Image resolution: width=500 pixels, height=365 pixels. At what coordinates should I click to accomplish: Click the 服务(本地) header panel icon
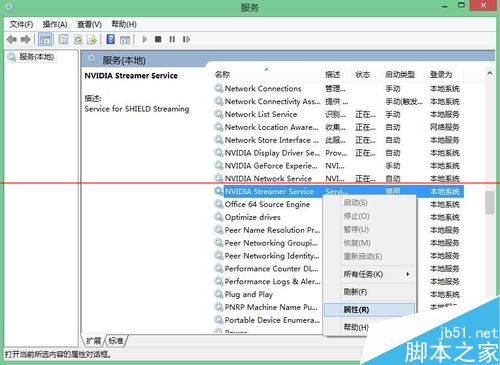(92, 60)
